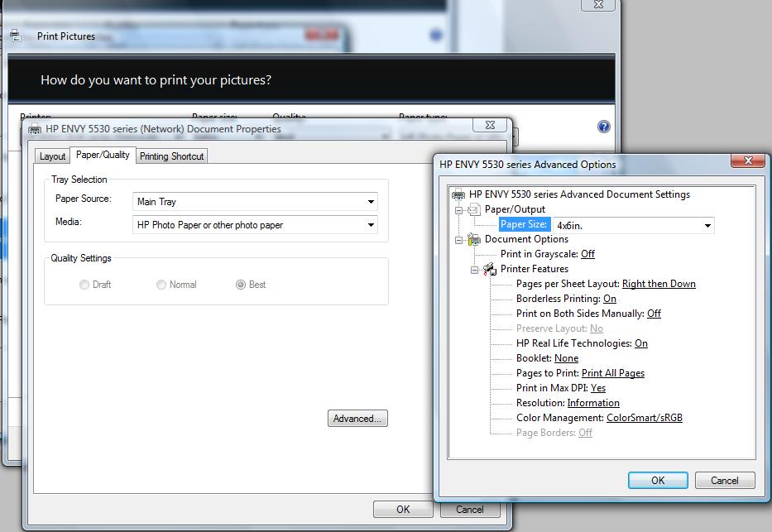Click the printer icon in Print Pictures title
The width and height of the screenshot is (772, 532).
tap(16, 36)
